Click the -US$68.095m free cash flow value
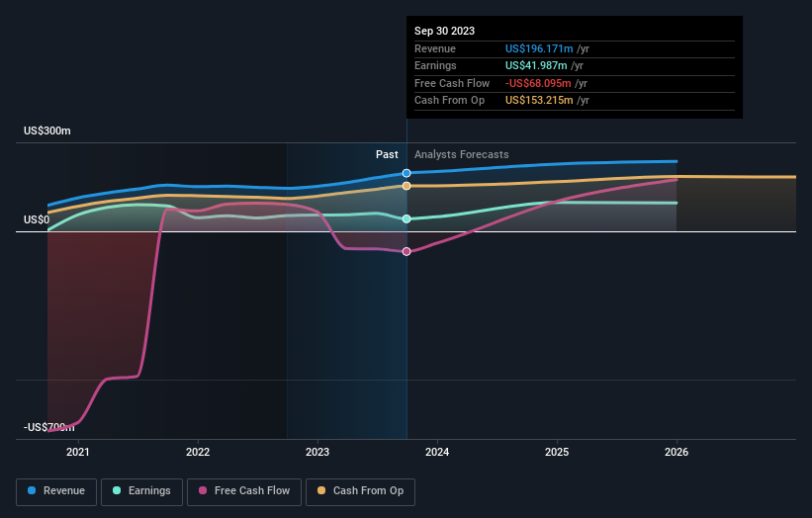 click(x=538, y=83)
